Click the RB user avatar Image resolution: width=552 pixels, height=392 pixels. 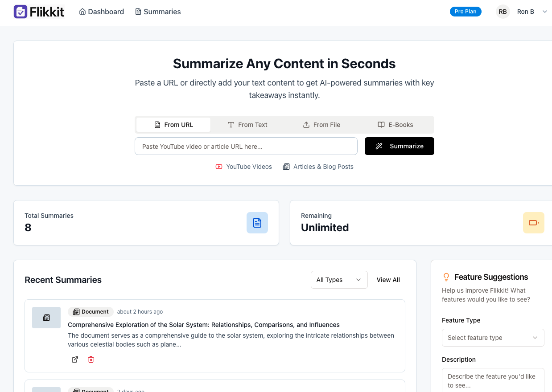[503, 12]
